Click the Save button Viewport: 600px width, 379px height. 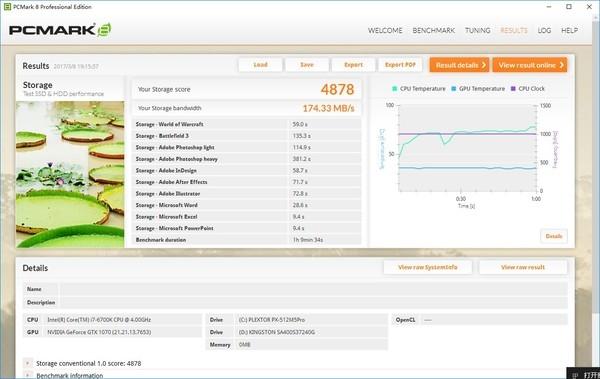(307, 65)
